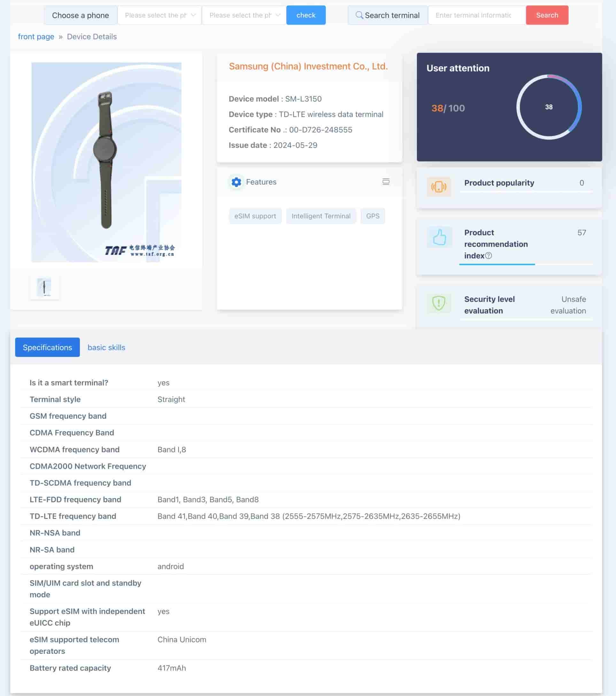Click the TAF logo watermark on image
The height and width of the screenshot is (696, 616).
[140, 250]
